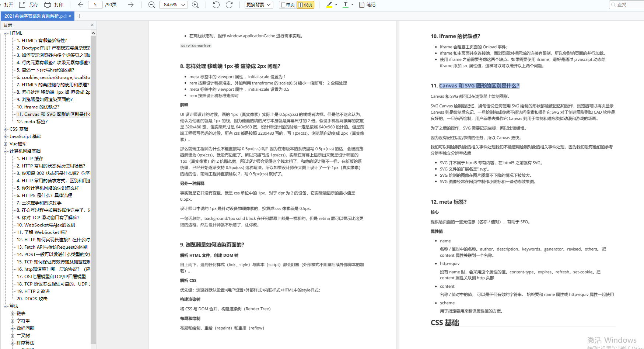This screenshot has height=349, width=644.
Task: Click the CSS 基础 heading on page
Action: pyautogui.click(x=445, y=322)
